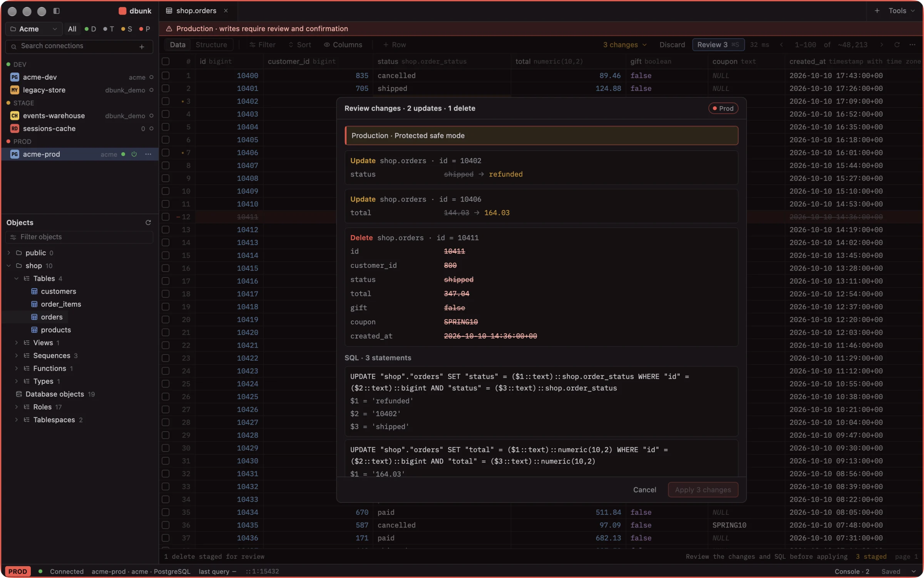Expand the public schema
Viewport: 924px width, 578px height.
click(9, 253)
